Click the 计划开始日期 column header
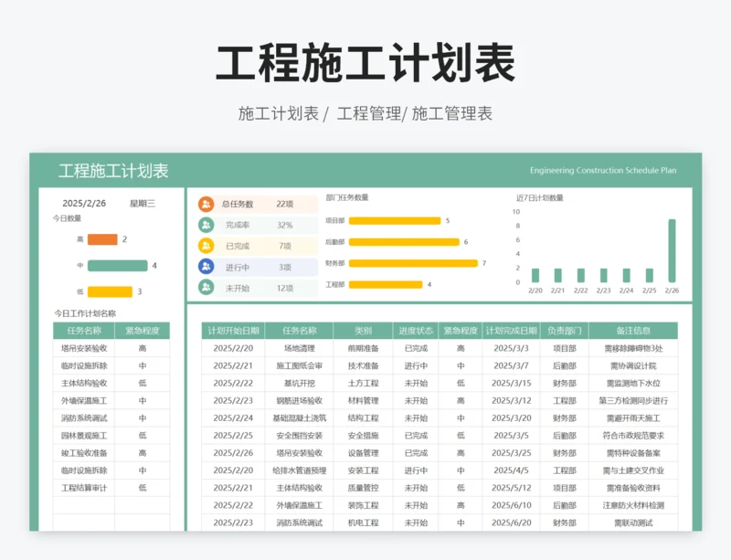731x560 pixels. 233,331
